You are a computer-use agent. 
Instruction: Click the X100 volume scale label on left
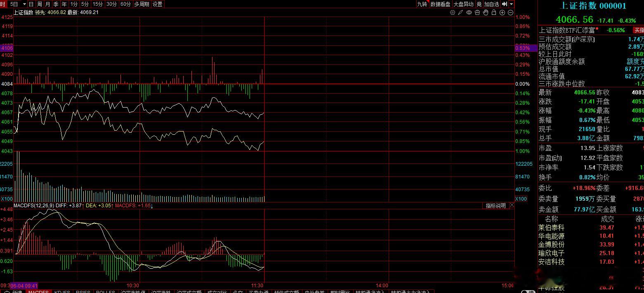point(6,199)
